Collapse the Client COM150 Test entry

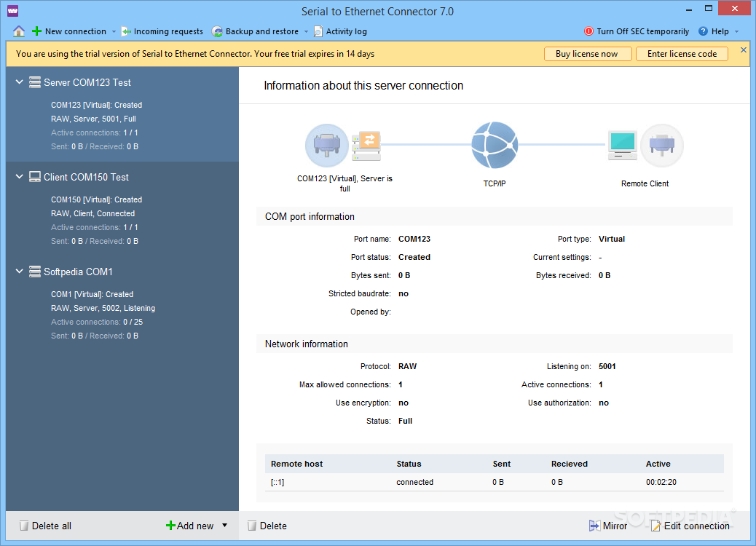[x=19, y=176]
